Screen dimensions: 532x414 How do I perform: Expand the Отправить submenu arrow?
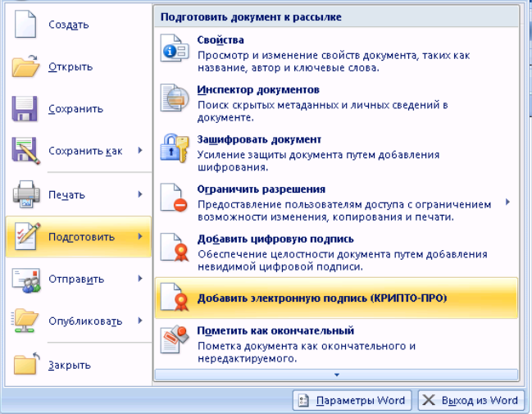pos(140,279)
